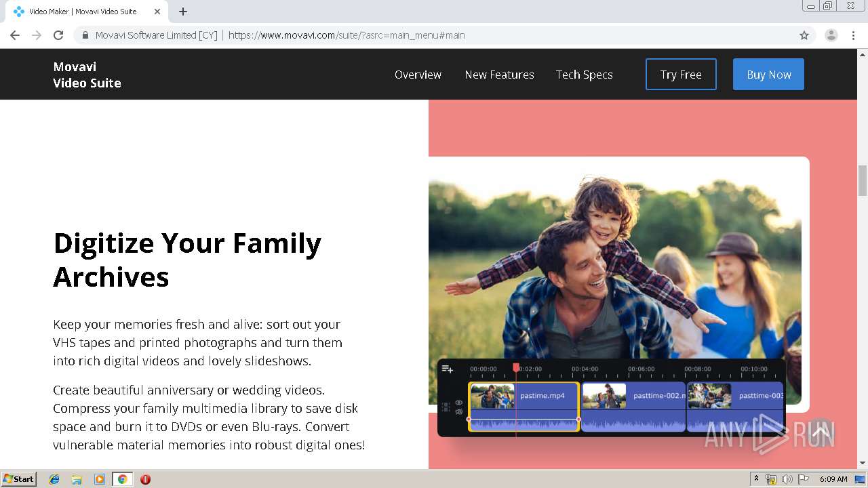Click Chrome icon in taskbar
Image resolution: width=868 pixels, height=488 pixels.
point(122,479)
